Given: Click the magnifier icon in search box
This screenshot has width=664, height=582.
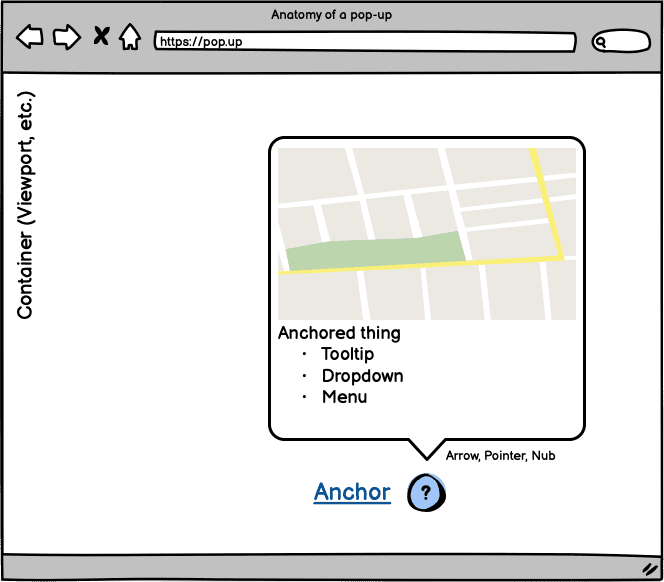Looking at the screenshot, I should [602, 42].
